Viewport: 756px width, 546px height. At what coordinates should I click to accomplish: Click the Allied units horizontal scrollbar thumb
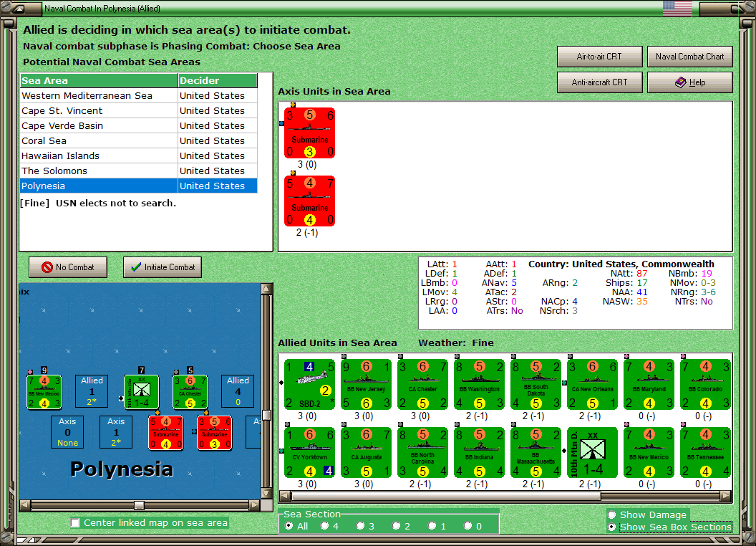click(x=446, y=496)
